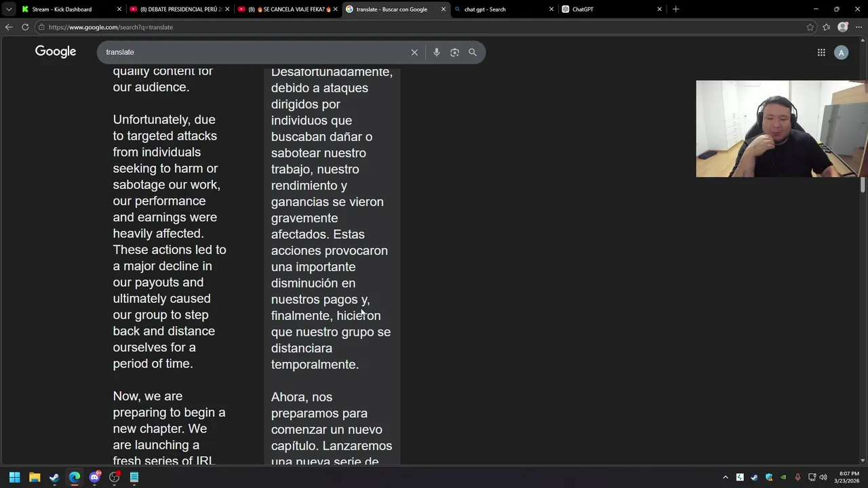The height and width of the screenshot is (488, 868).
Task: Click 'Desafortunadamente,' translated text
Action: tap(332, 72)
